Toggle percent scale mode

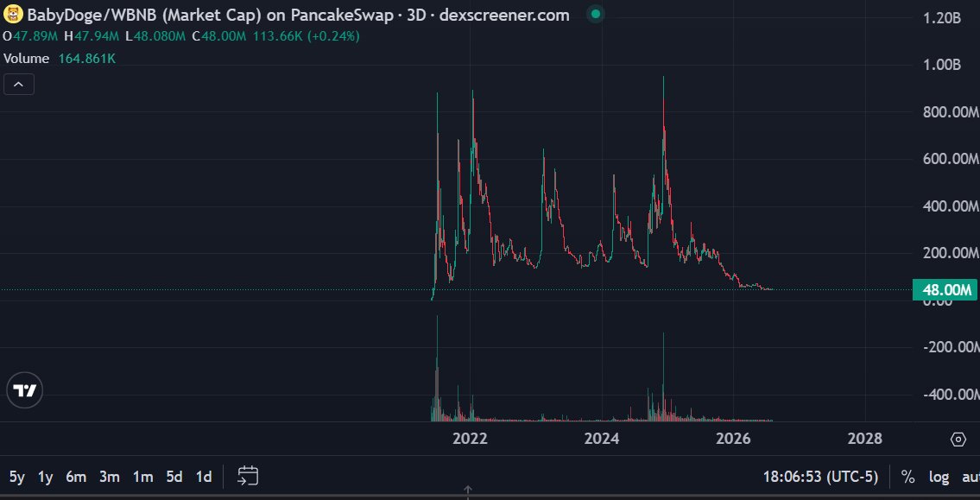pos(907,477)
